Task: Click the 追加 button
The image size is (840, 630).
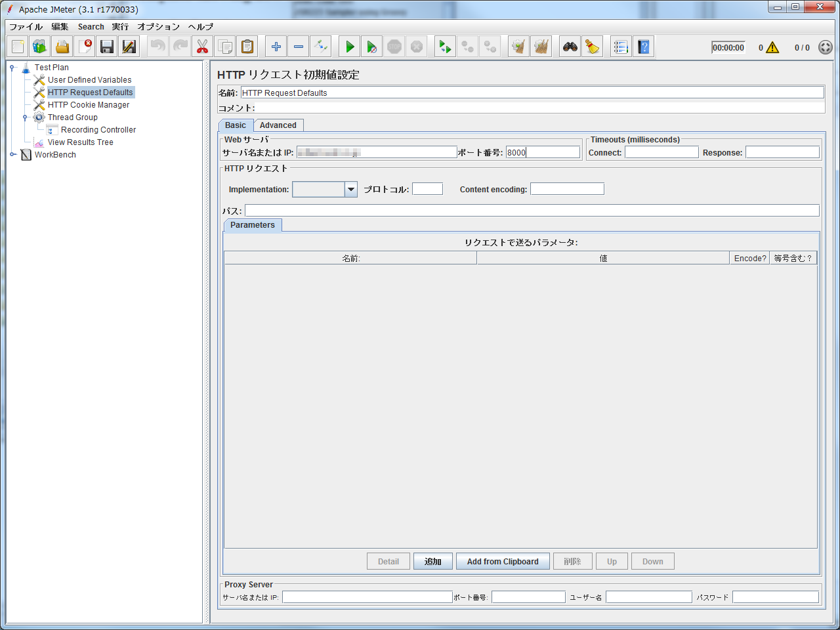Action: click(433, 562)
